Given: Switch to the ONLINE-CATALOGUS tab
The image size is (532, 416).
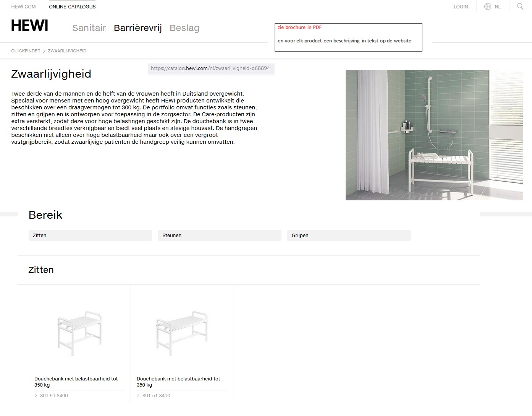Looking at the screenshot, I should click(72, 7).
